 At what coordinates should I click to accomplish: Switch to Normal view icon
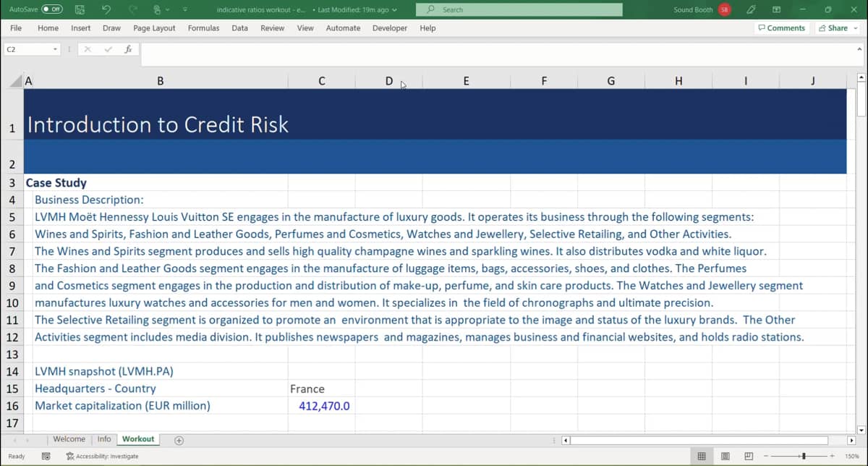[x=701, y=456]
